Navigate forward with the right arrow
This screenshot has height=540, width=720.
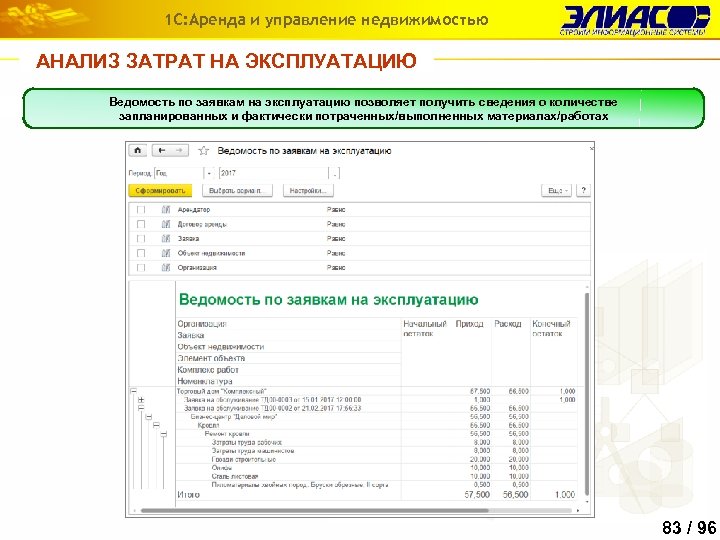(179, 151)
